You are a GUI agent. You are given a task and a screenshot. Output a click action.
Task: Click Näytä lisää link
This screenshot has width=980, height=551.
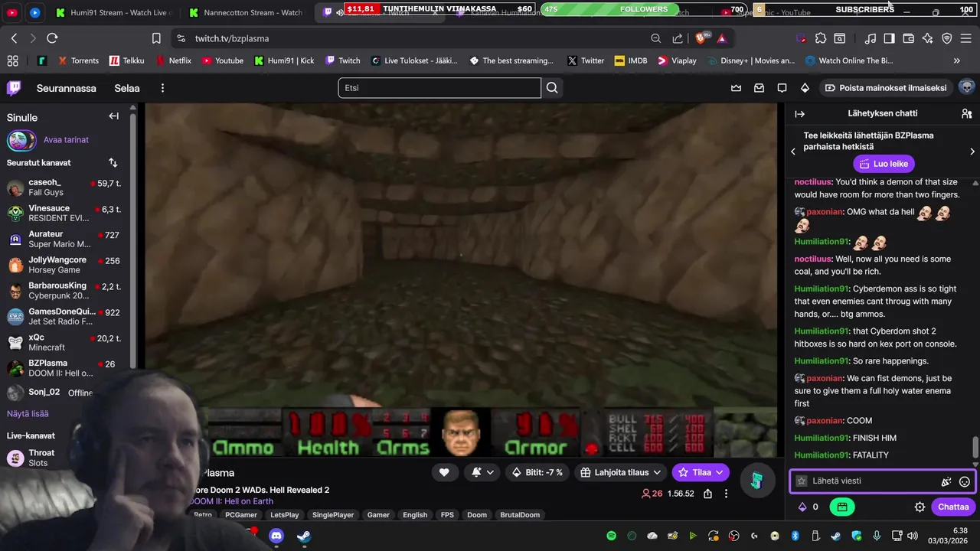[28, 413]
